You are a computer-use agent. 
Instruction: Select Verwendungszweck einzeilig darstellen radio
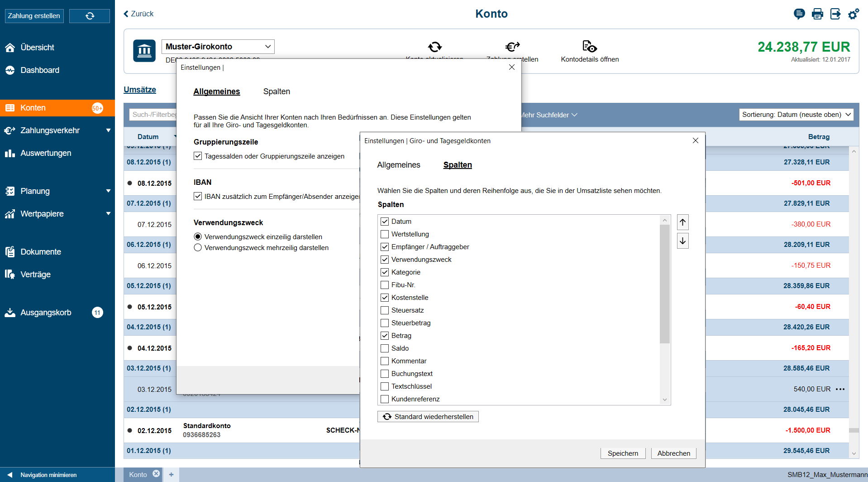[198, 236]
